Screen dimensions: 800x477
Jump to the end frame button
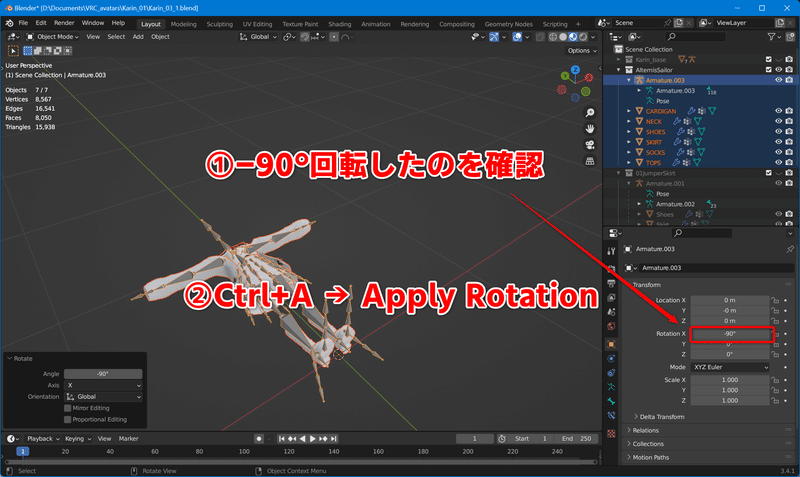pos(334,439)
